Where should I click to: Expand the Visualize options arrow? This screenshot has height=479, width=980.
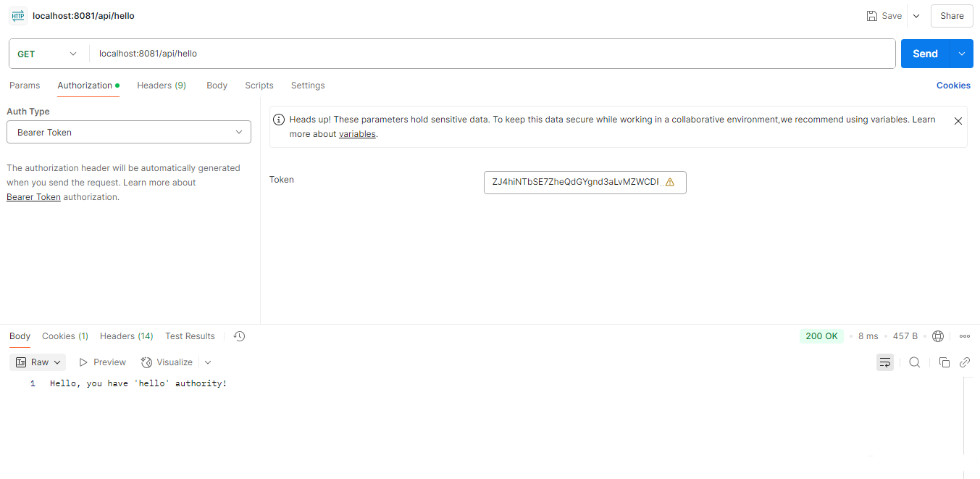208,362
